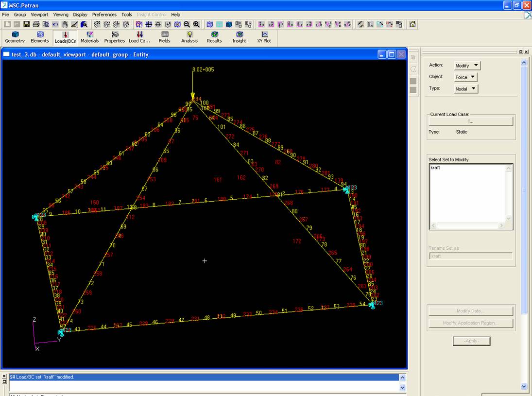
Task: Click the Wireframe display cube icon
Action: pyautogui.click(x=210, y=24)
